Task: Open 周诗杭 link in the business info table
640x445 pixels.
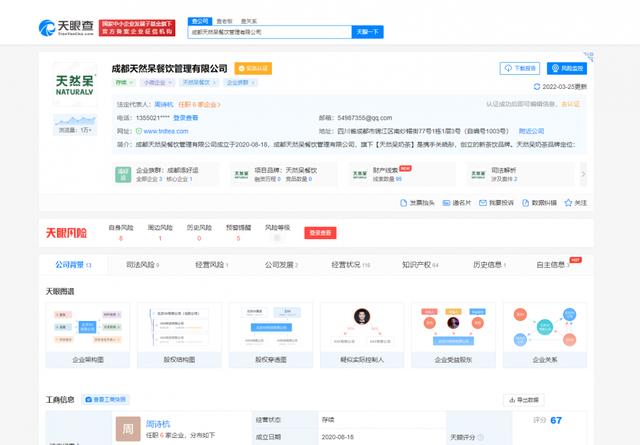Action: coord(158,424)
